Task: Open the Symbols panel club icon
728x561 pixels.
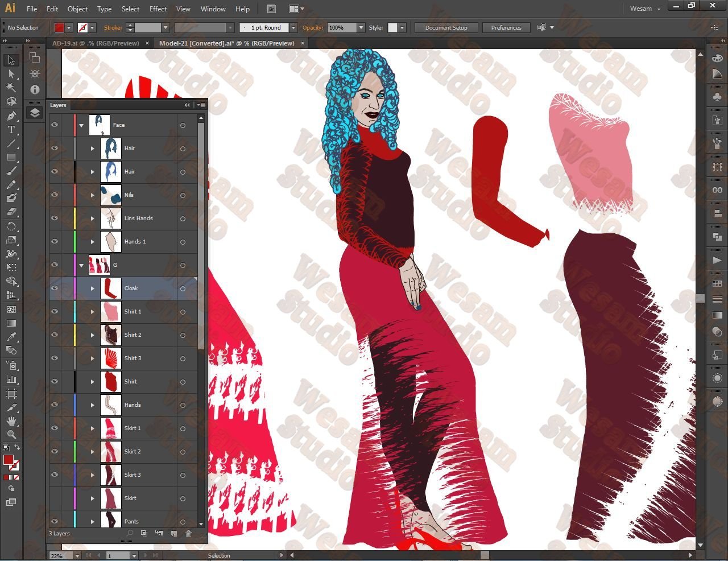Action: coord(717,97)
